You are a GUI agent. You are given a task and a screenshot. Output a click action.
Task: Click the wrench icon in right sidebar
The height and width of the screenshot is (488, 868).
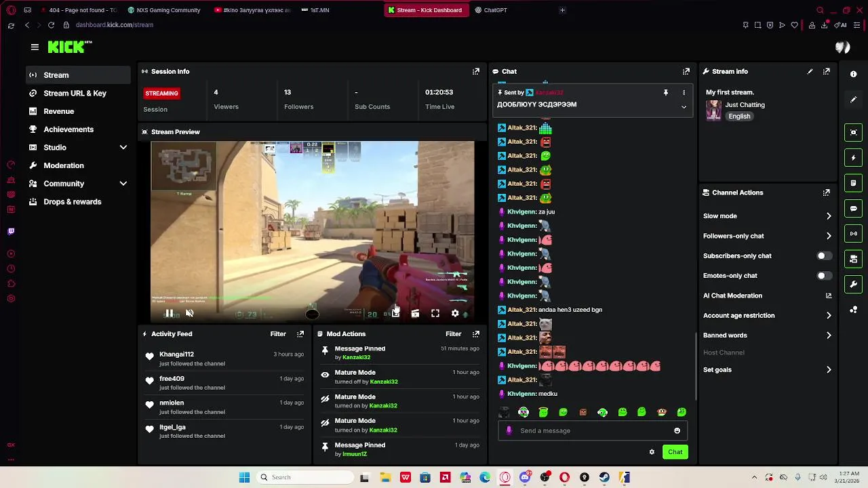pos(853,285)
